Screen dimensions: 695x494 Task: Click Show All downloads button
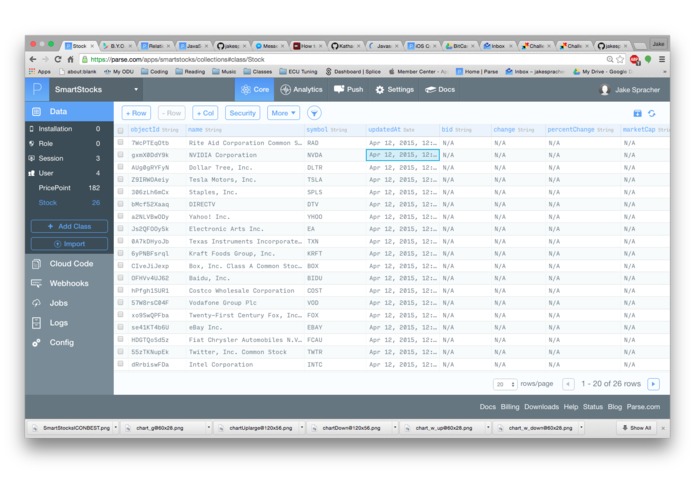tap(636, 428)
